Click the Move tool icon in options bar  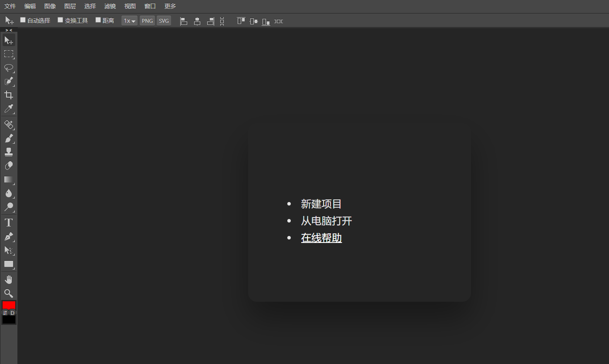click(9, 20)
